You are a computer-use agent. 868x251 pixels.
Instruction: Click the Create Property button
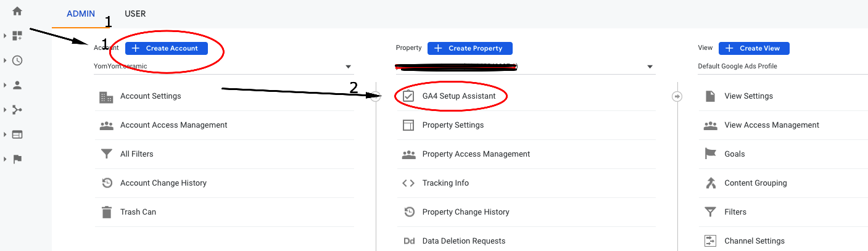click(470, 48)
